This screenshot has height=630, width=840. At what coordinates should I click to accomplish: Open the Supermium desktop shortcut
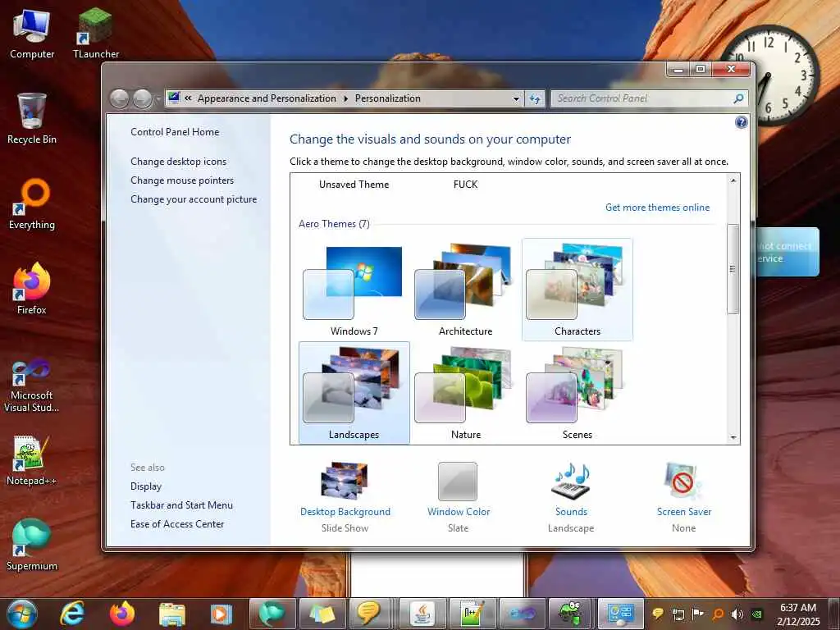click(x=32, y=546)
